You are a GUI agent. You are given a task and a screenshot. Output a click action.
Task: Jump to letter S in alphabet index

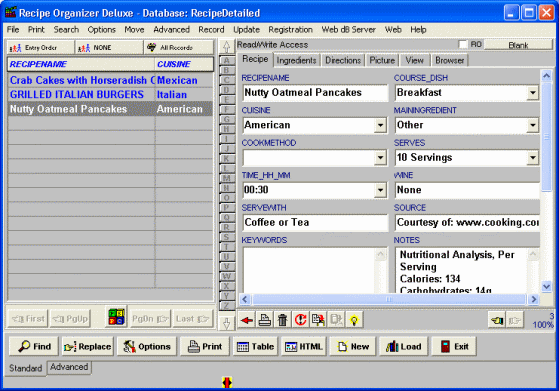coord(226,237)
